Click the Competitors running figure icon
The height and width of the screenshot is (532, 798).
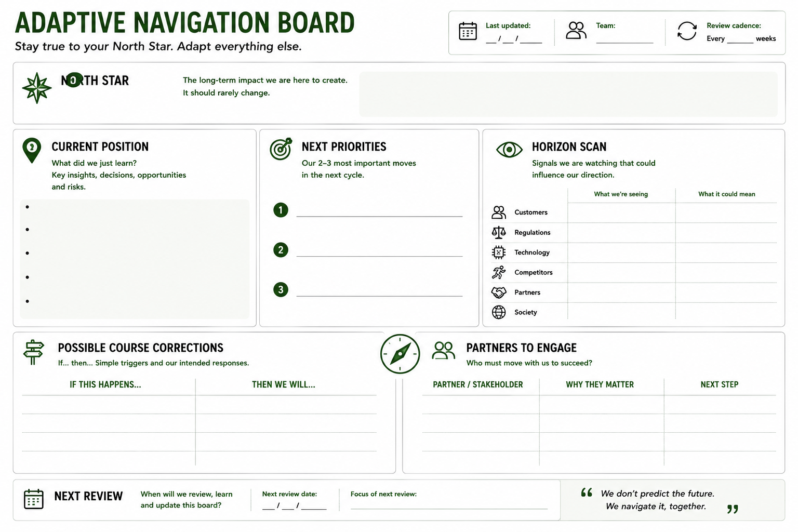pyautogui.click(x=499, y=272)
